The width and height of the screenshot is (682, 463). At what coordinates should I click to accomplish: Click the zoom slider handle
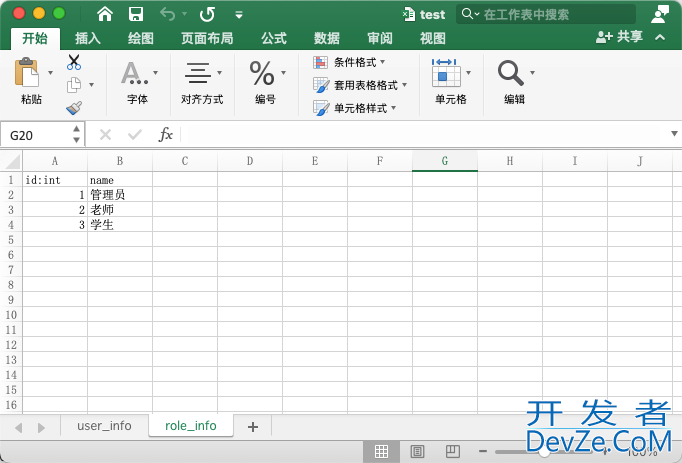click(x=544, y=452)
